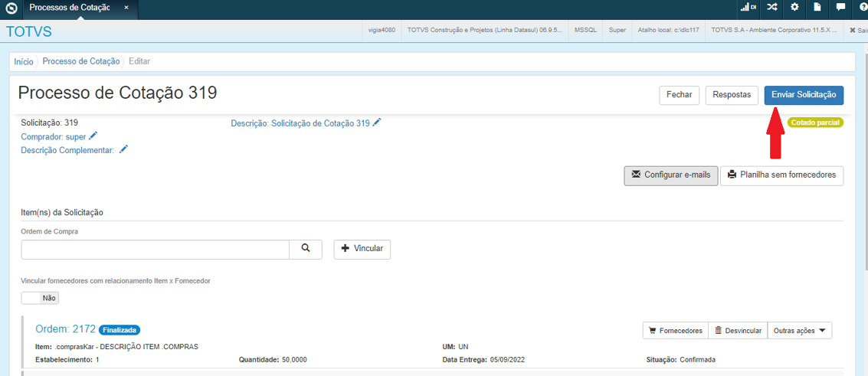Screen dimensions: 868x376
Task: Open the TOTVS home circle icon
Action: tap(11, 9)
